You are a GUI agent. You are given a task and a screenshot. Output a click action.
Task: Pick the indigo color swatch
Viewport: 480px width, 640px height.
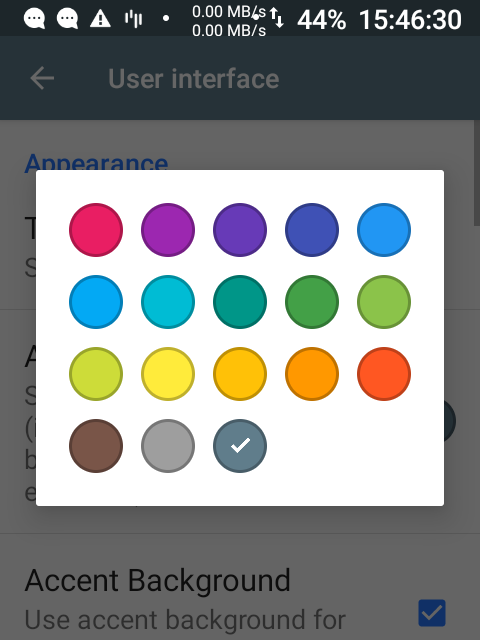coord(312,230)
